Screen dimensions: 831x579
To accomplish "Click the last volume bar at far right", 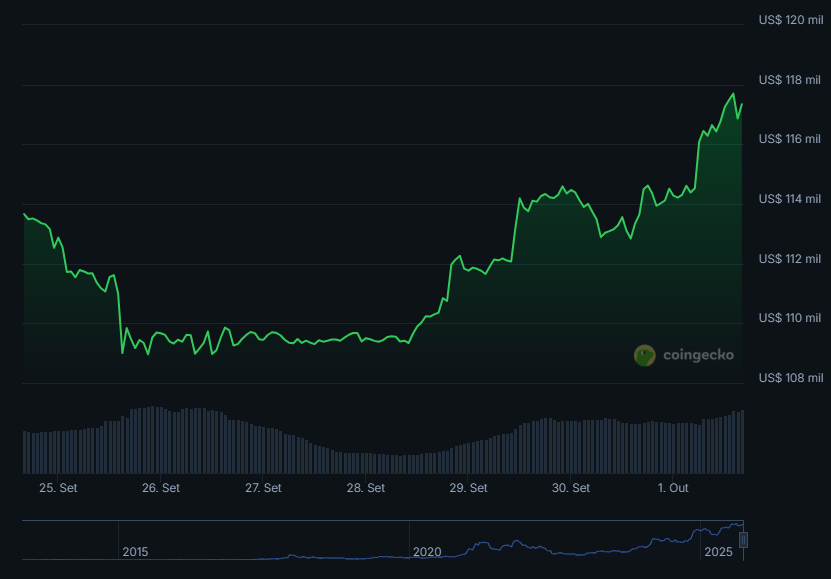I will (742, 441).
